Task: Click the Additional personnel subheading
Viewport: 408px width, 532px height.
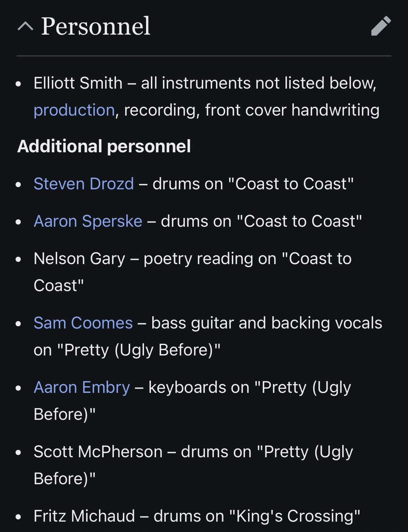Action: coord(104,146)
